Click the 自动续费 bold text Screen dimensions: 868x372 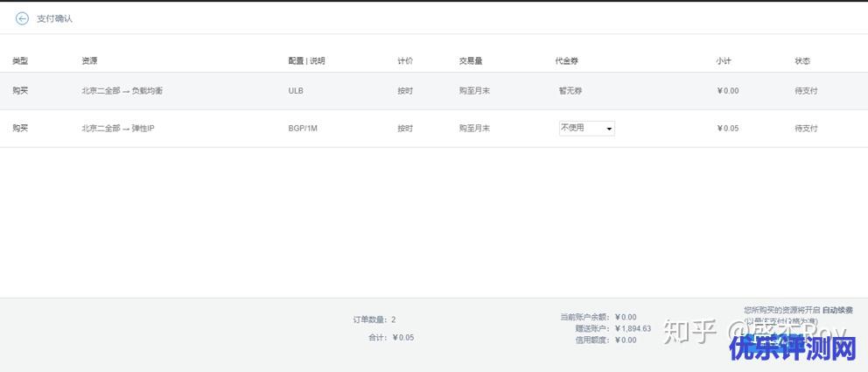(x=837, y=310)
